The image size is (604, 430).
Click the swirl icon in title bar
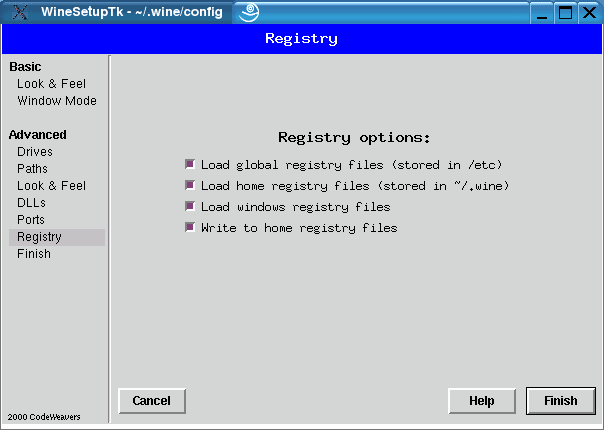[x=250, y=13]
